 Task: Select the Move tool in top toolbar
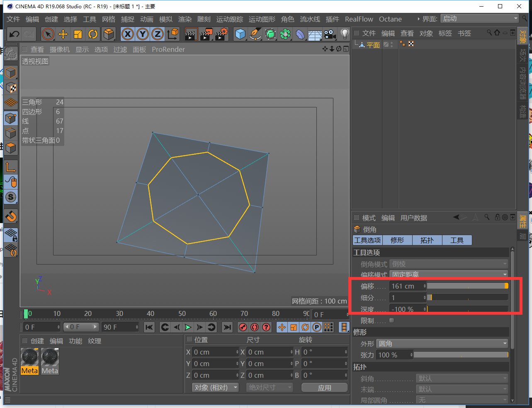pyautogui.click(x=63, y=34)
